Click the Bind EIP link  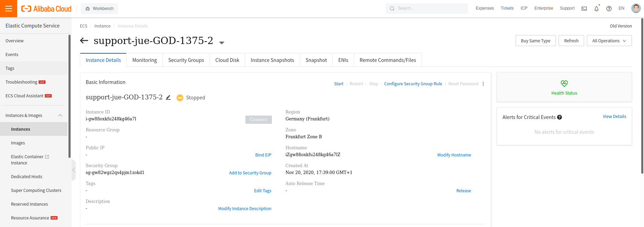pos(263,155)
